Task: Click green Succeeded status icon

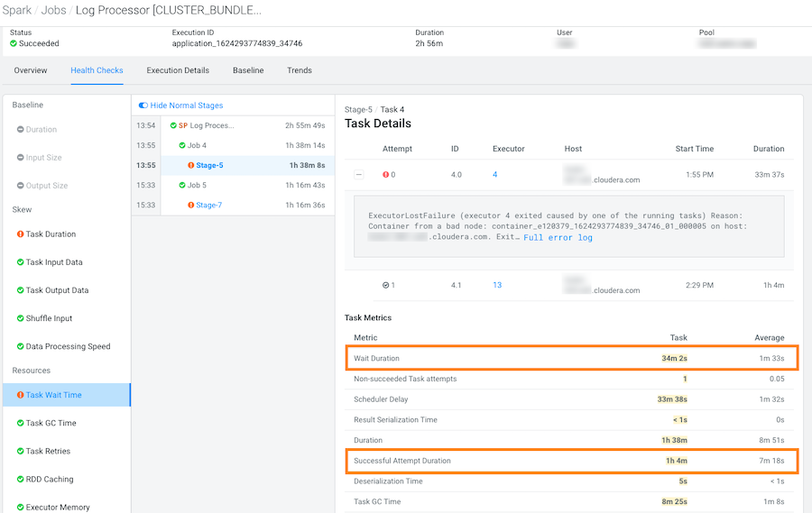Action: (14, 43)
